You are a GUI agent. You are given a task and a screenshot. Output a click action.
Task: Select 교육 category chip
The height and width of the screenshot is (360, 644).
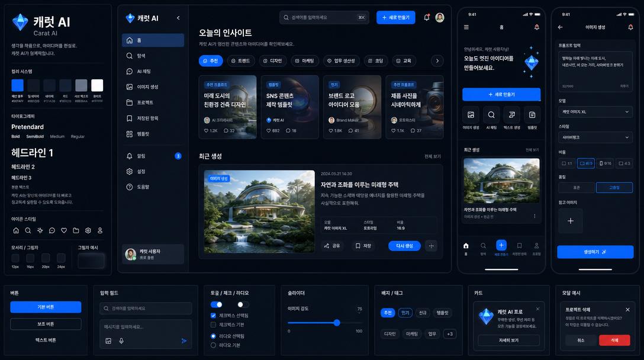[x=404, y=61]
